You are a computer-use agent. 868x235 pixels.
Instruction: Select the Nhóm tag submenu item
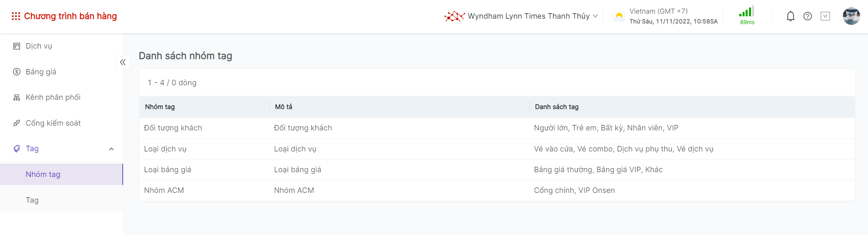click(43, 175)
